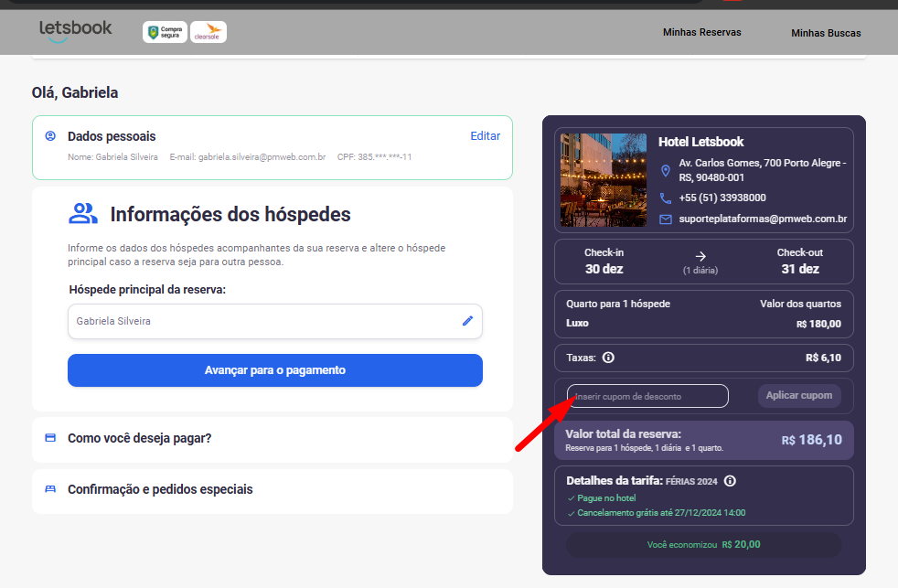Click the Compra Segura badge
Image resolution: width=898 pixels, height=588 pixels.
[165, 32]
